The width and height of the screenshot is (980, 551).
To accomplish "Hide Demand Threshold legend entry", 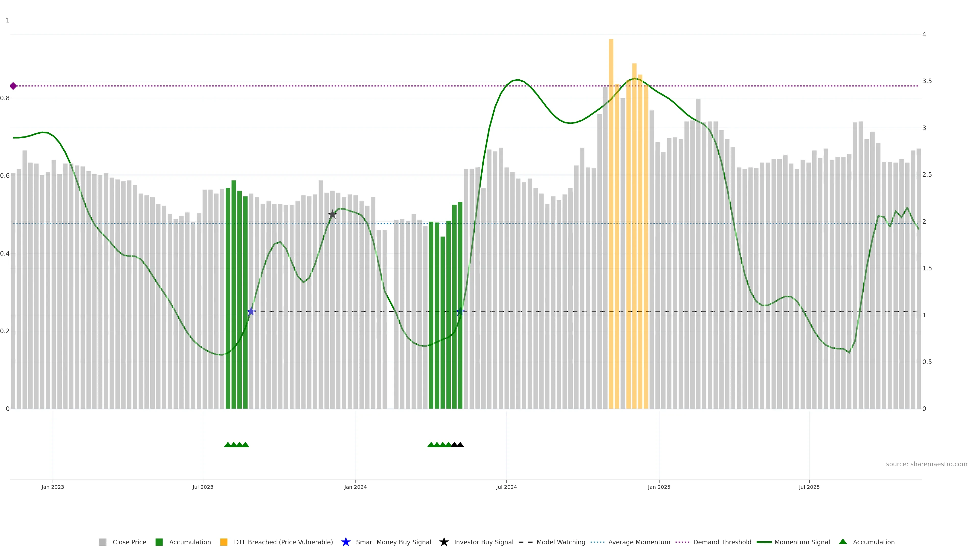I will click(722, 542).
